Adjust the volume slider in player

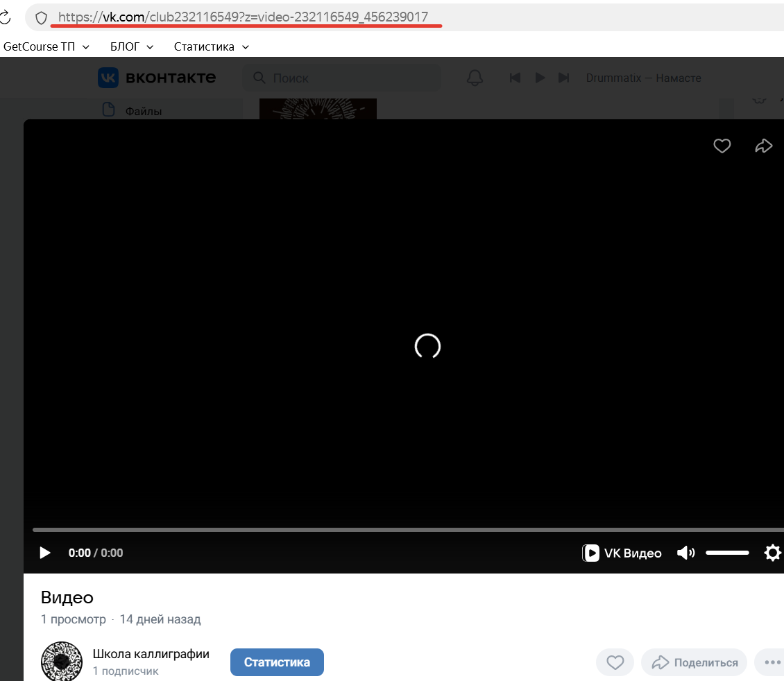coord(727,553)
